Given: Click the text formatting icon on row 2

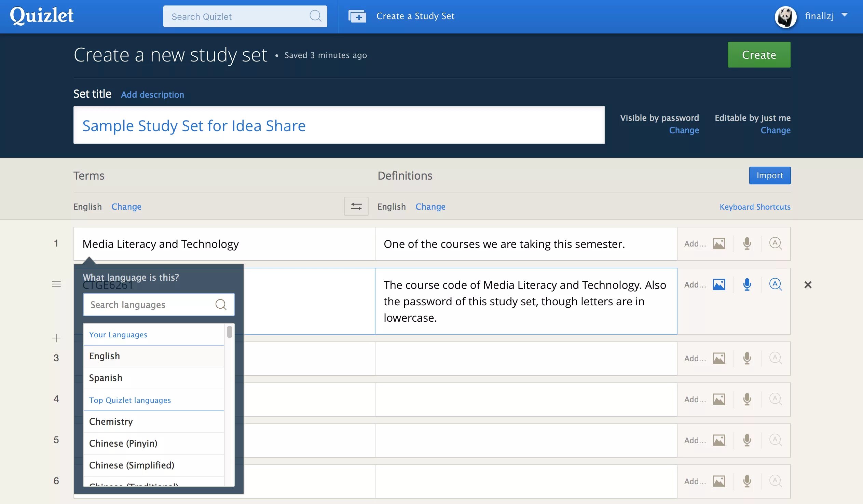Looking at the screenshot, I should pyautogui.click(x=776, y=284).
